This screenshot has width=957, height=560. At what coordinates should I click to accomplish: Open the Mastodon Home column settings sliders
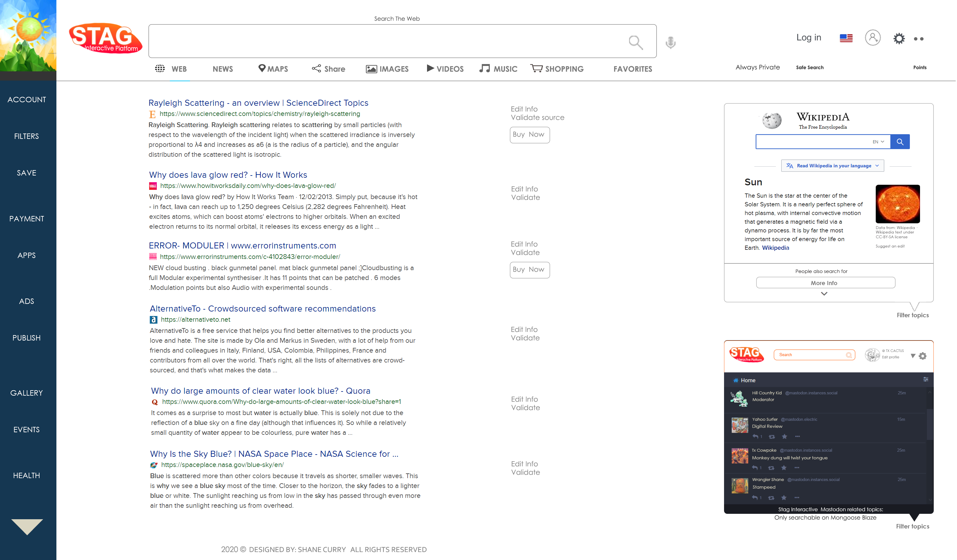pyautogui.click(x=925, y=379)
